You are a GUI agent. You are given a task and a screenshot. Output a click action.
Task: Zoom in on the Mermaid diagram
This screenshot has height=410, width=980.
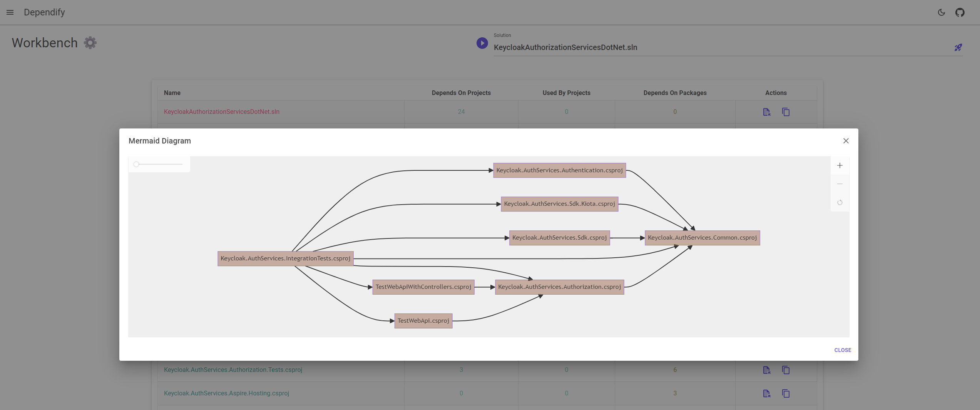click(x=840, y=165)
